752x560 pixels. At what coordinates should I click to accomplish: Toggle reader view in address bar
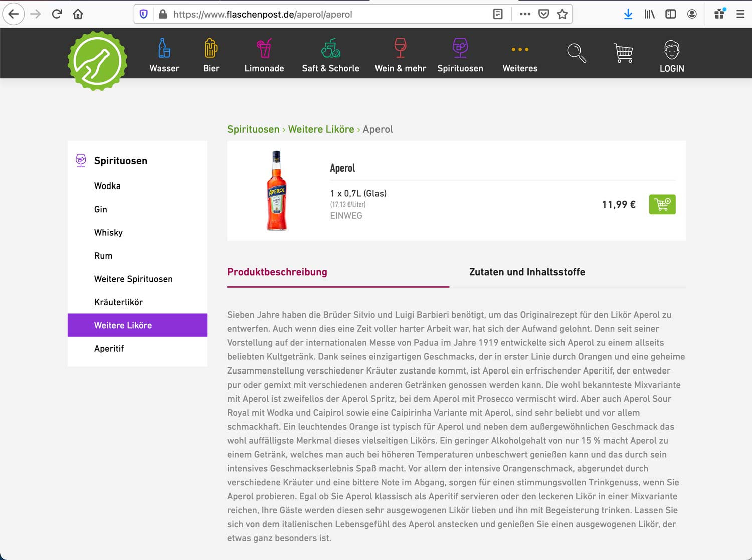(498, 14)
